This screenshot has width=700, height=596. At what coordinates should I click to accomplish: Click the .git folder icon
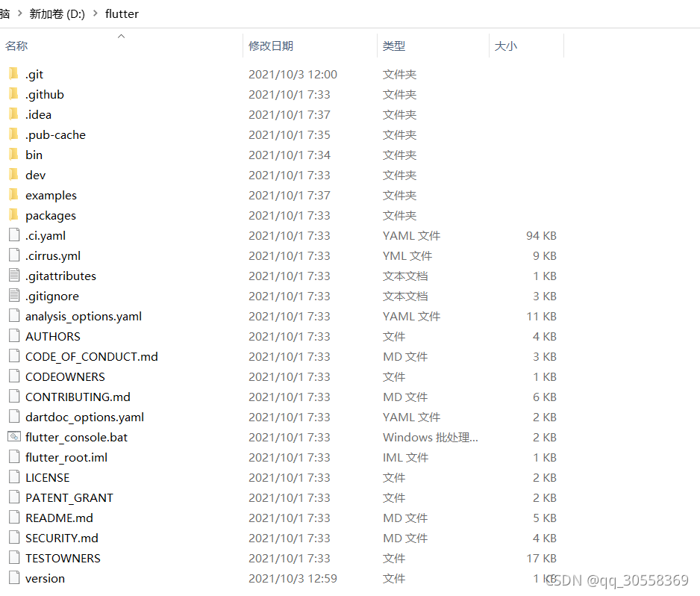click(x=14, y=73)
